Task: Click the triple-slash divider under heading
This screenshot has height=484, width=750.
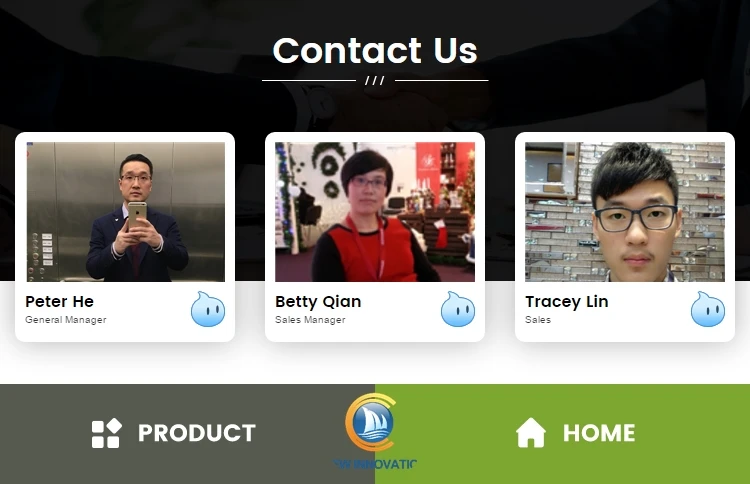Action: tap(375, 80)
